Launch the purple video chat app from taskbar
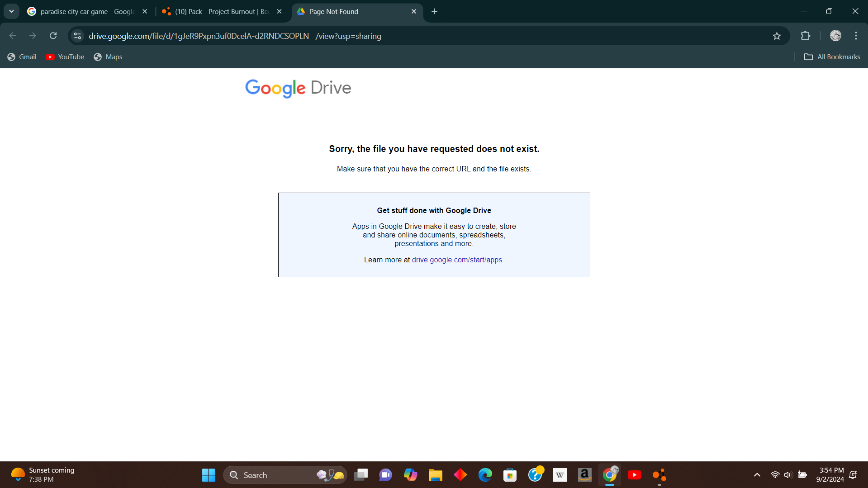This screenshot has width=868, height=488. tap(385, 475)
